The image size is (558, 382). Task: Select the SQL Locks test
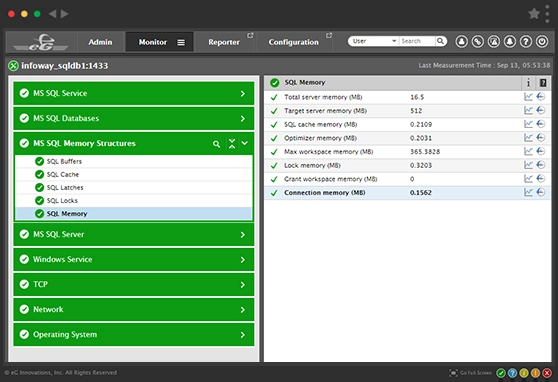[x=134, y=200]
